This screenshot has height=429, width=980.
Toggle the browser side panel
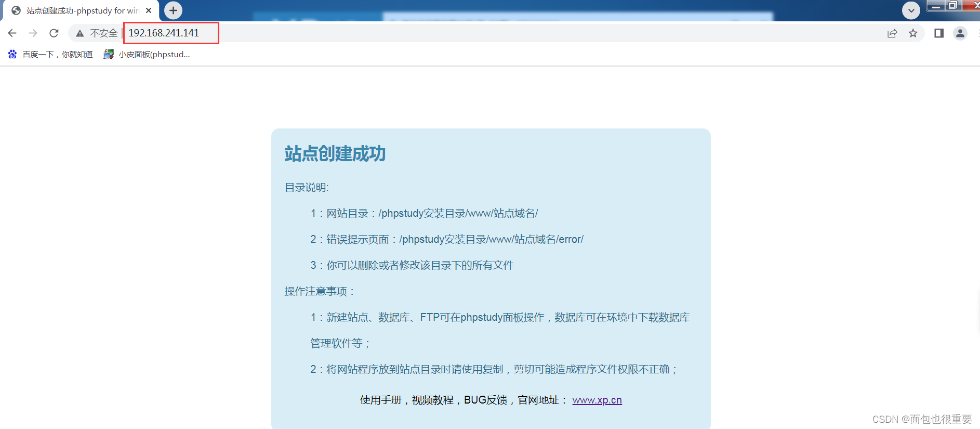[939, 33]
